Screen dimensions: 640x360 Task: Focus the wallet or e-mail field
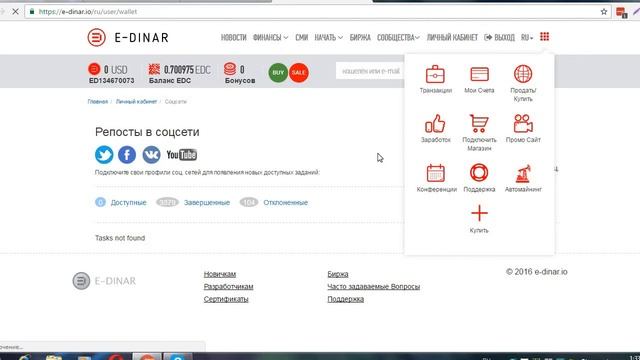coord(370,71)
